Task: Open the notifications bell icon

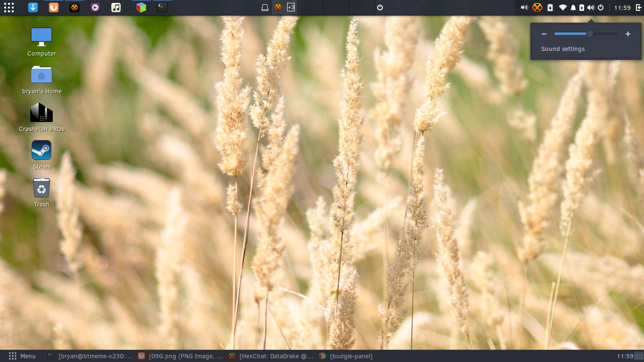Action: click(x=573, y=8)
